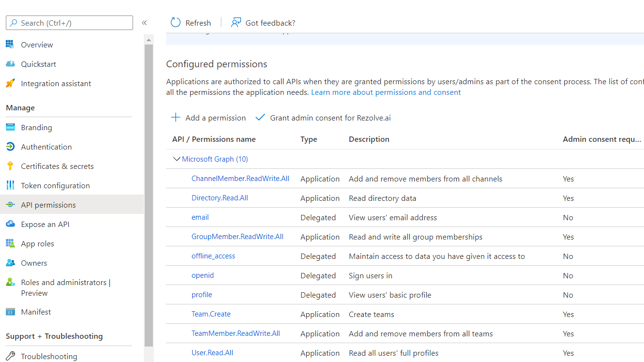Click the Branding icon
Screen dimensions: 644x362
tap(10, 127)
